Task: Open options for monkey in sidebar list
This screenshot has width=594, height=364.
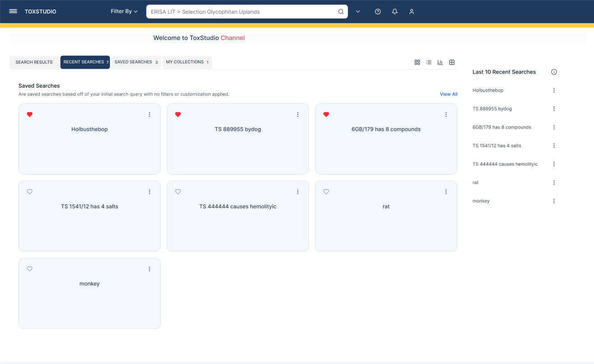Action: tap(554, 201)
